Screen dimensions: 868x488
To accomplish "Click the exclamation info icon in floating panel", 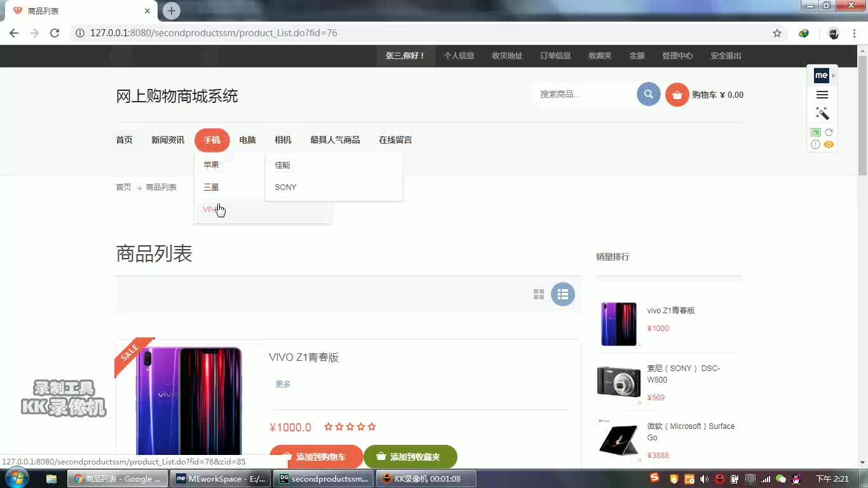I will pos(815,145).
